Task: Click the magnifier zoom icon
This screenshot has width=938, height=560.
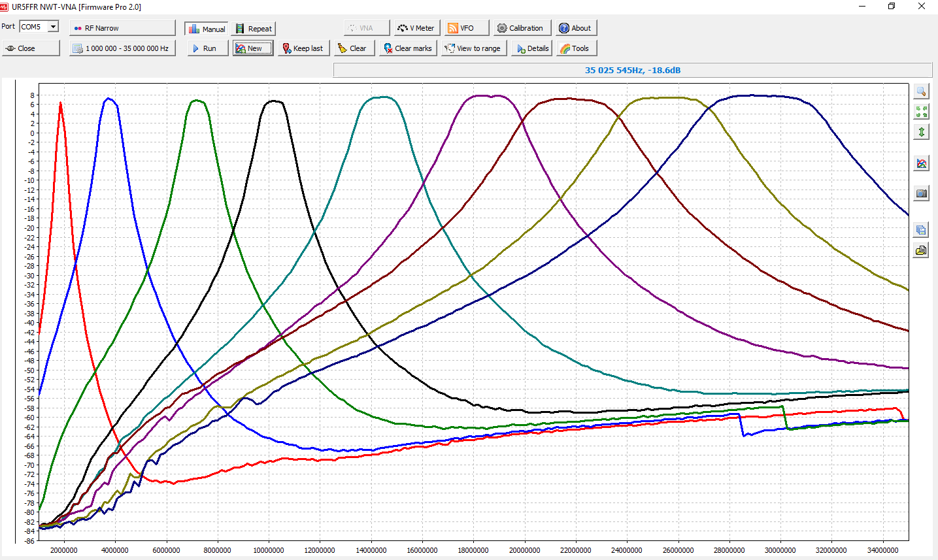Action: pyautogui.click(x=921, y=91)
